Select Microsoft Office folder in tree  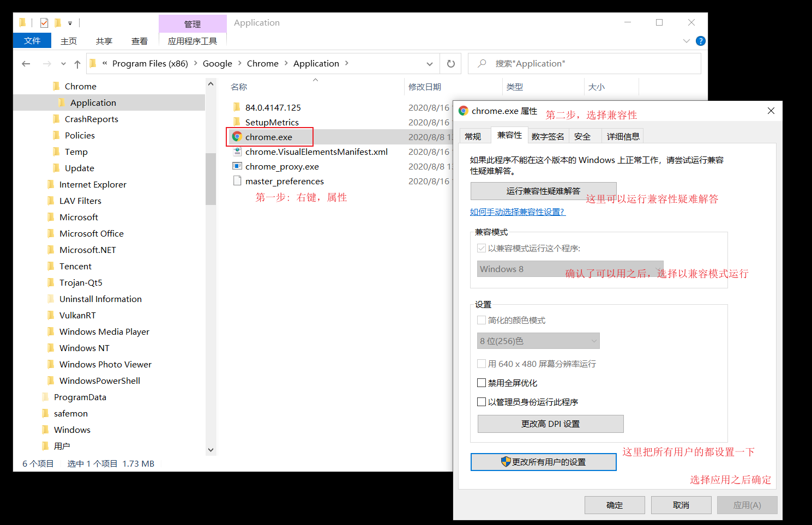point(91,233)
